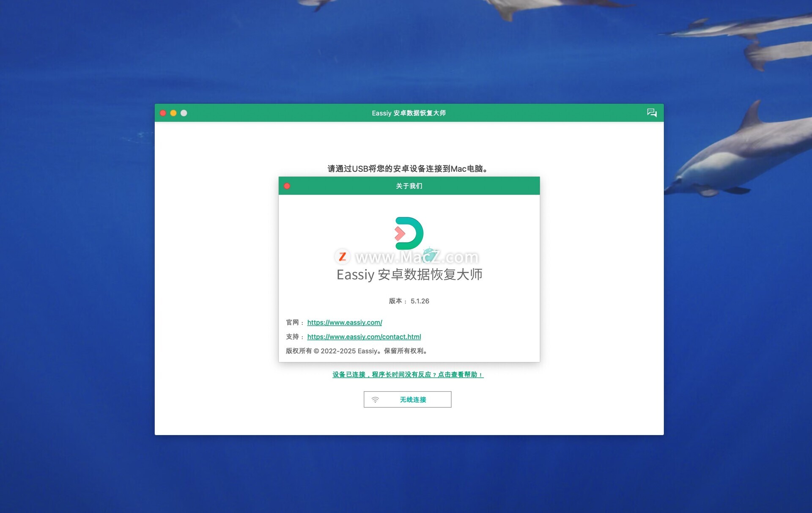Viewport: 812px width, 513px height.
Task: Click the version number 5.1.26
Action: 420,301
